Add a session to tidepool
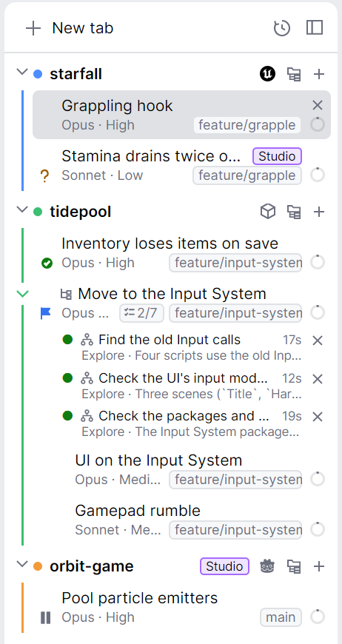This screenshot has height=644, width=342. 319,212
